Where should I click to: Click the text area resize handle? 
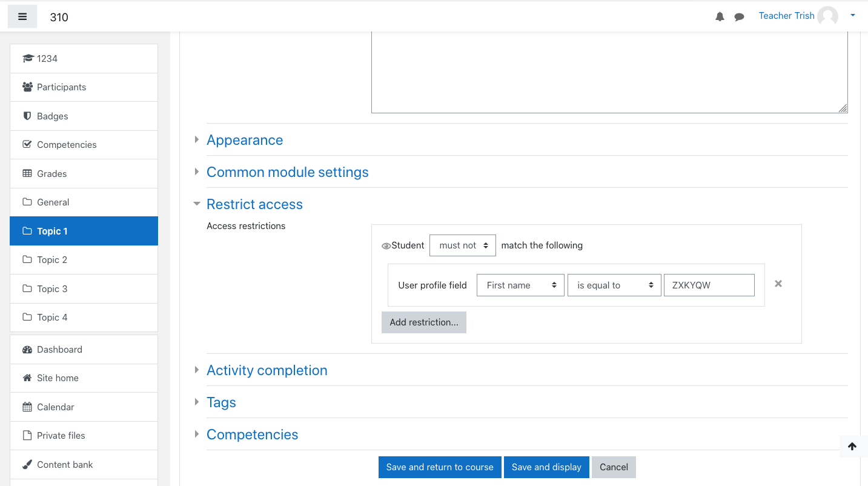click(x=843, y=108)
